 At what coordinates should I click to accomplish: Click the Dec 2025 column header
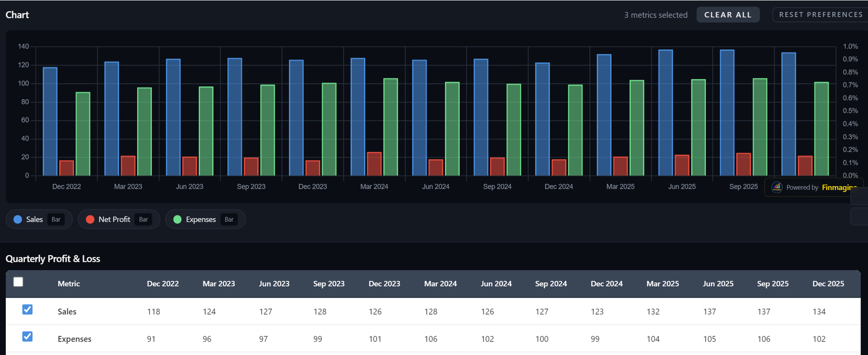pos(828,284)
